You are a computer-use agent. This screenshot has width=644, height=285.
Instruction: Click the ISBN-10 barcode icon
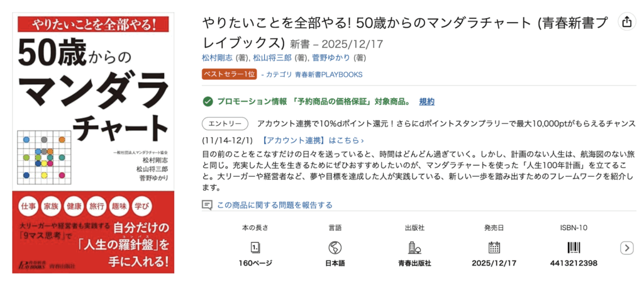click(574, 247)
